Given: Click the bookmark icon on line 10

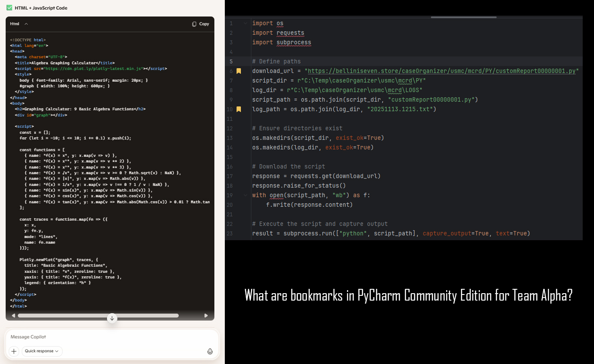Looking at the screenshot, I should [239, 109].
